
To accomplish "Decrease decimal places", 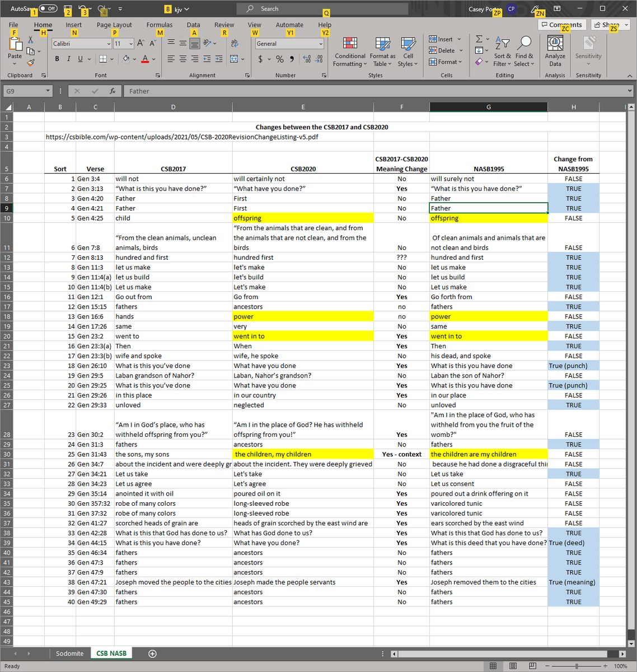I will coord(318,59).
